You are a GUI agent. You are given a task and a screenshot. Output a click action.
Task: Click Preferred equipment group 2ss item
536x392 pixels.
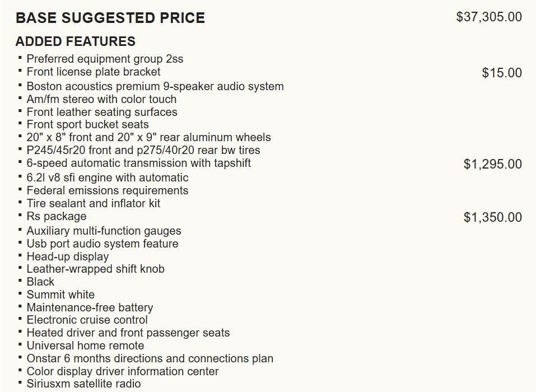[x=105, y=59]
